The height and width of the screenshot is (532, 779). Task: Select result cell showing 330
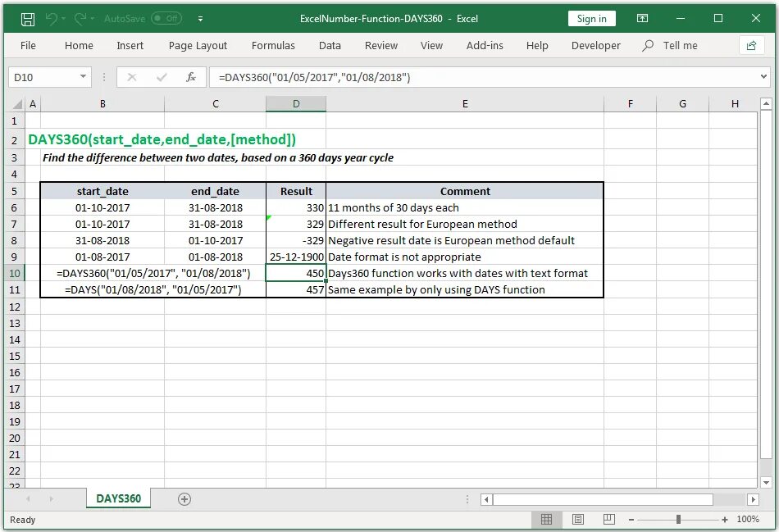click(296, 207)
